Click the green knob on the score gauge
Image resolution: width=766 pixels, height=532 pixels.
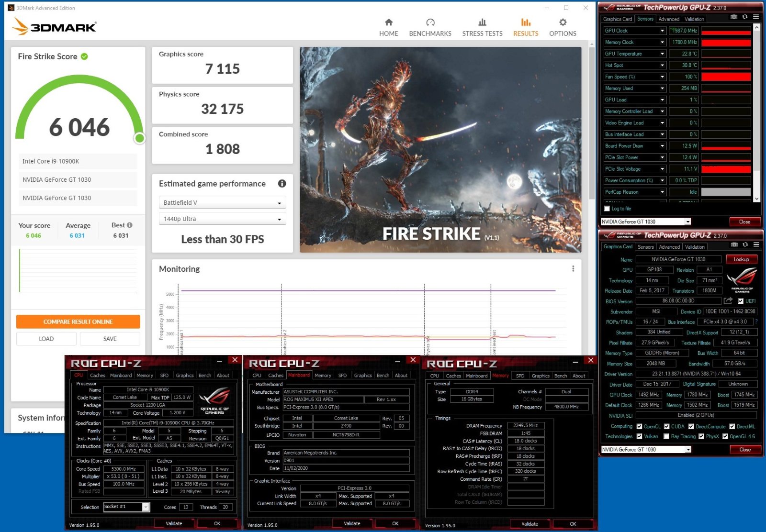pyautogui.click(x=139, y=138)
